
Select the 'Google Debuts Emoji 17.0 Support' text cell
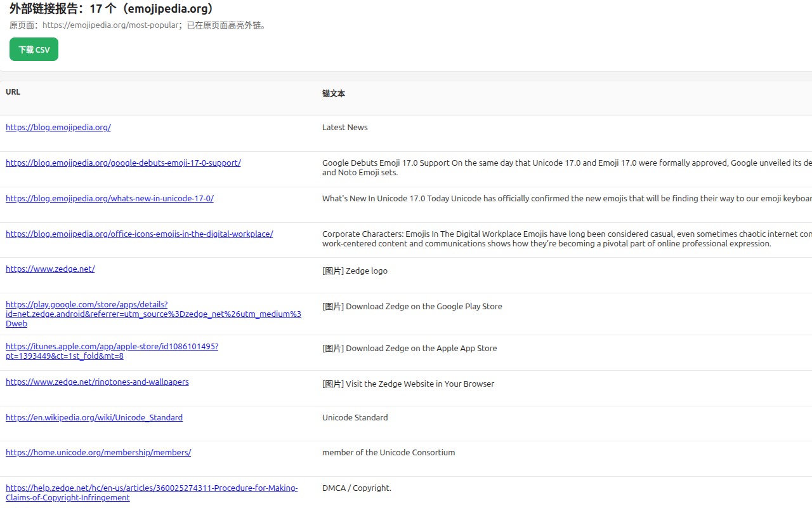567,168
